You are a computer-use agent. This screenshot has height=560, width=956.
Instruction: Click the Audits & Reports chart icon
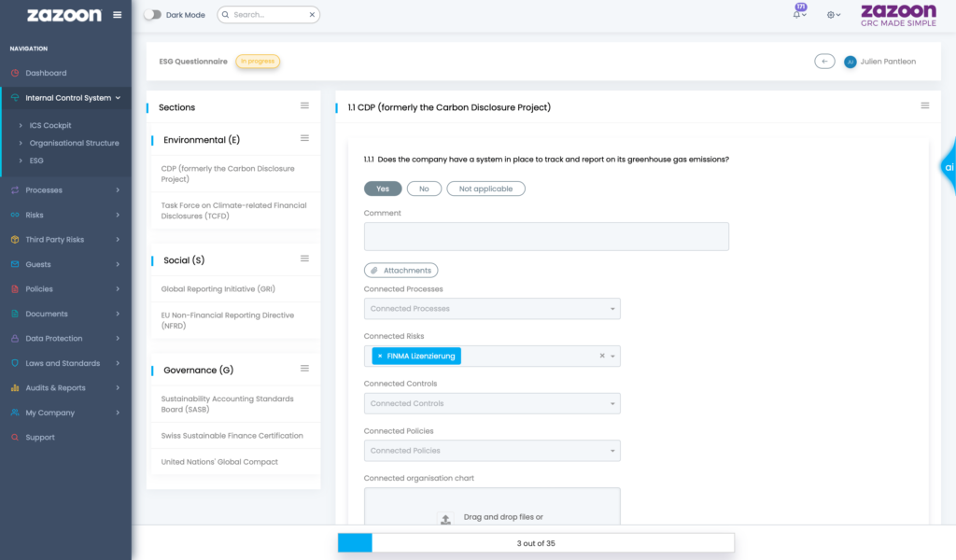point(15,387)
